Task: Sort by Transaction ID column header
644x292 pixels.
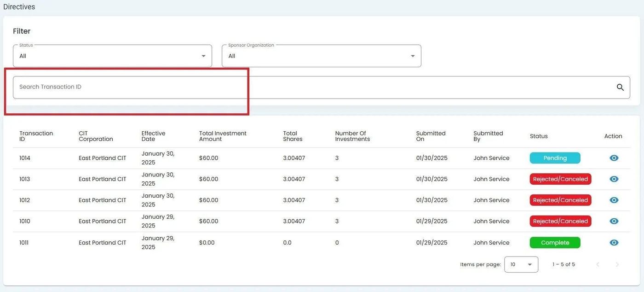Action: click(36, 136)
